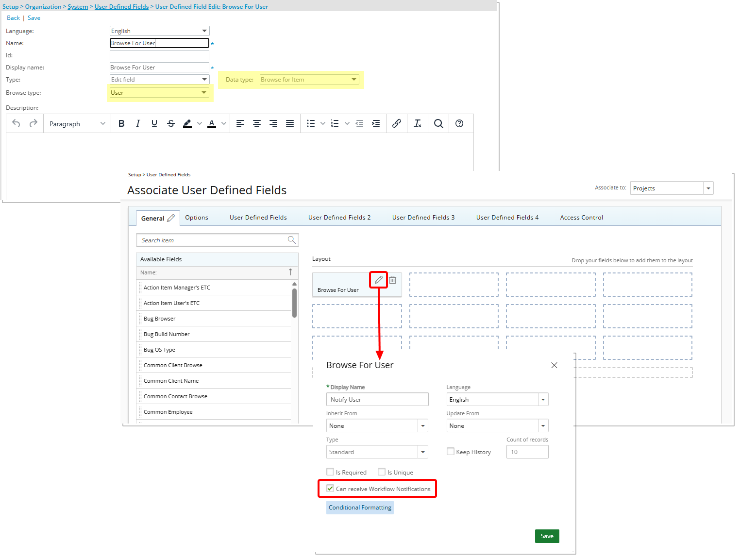740x560 pixels.
Task: Toggle bold formatting in the description editor
Action: (121, 123)
